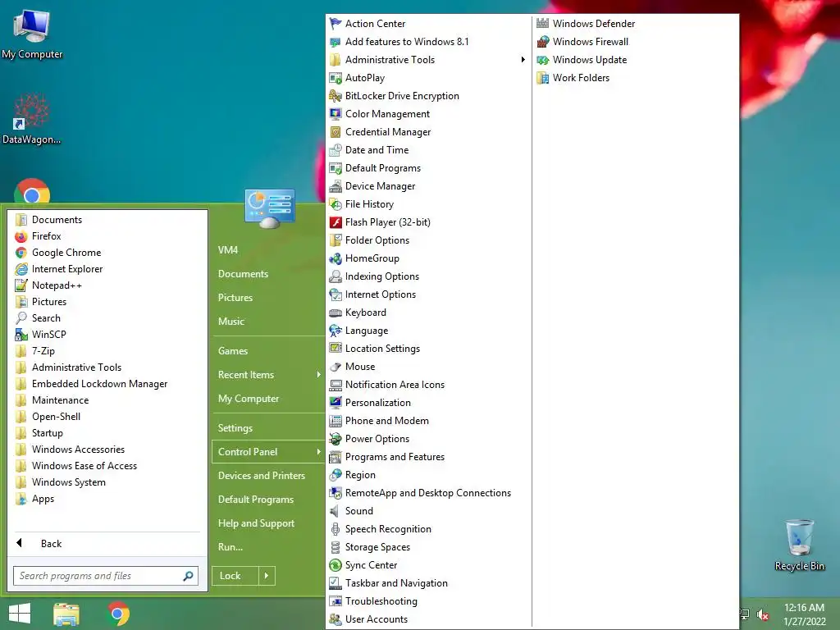The width and height of the screenshot is (840, 630).
Task: Open the Credential Manager icon
Action: click(x=336, y=132)
